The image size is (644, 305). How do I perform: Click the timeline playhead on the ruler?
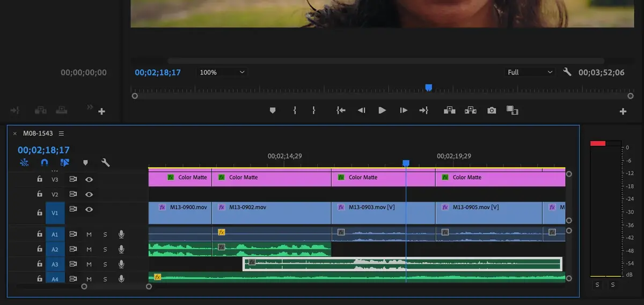coord(406,163)
